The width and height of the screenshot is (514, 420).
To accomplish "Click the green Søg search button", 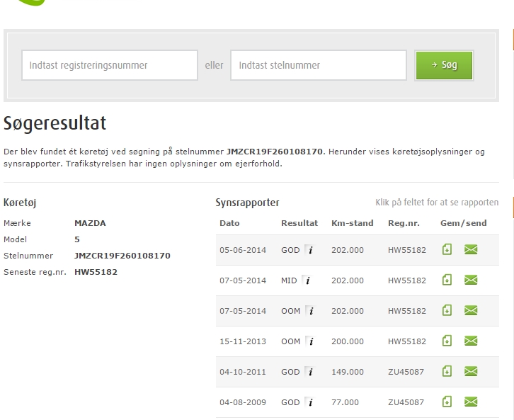I will click(x=444, y=65).
